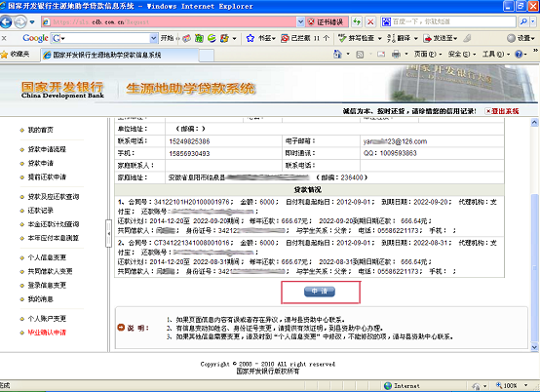Open Google toolbar 设置 settings

click(521, 38)
